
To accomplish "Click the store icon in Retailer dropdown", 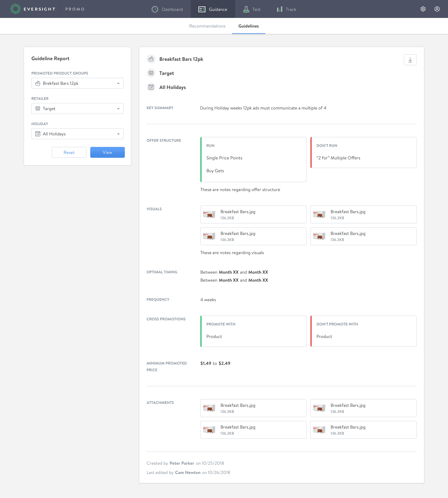I will (38, 108).
